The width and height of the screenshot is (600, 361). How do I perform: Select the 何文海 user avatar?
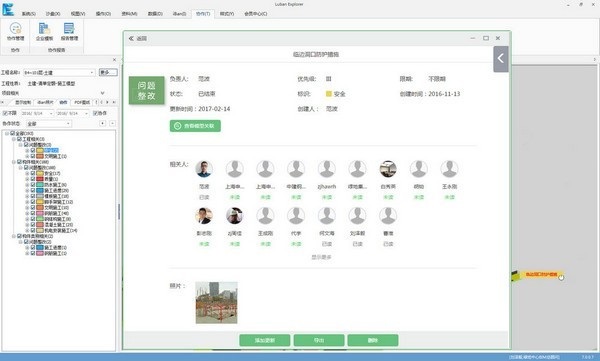point(326,216)
